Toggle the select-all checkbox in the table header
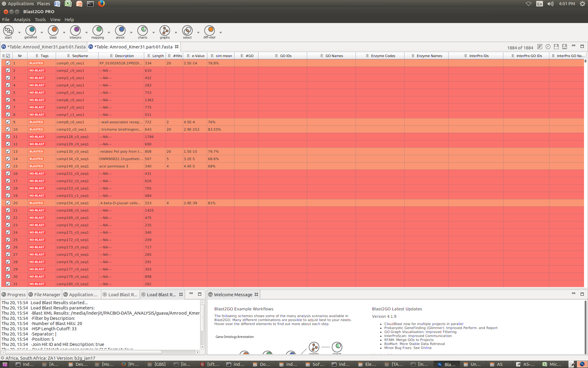Image resolution: width=588 pixels, height=368 pixels. [7, 56]
